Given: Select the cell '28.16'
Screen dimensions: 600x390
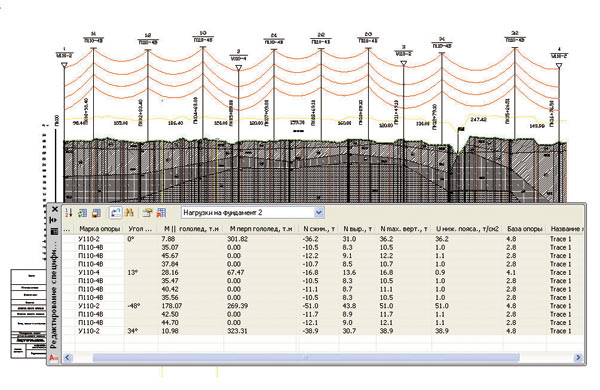Looking at the screenshot, I should pyautogui.click(x=170, y=273).
